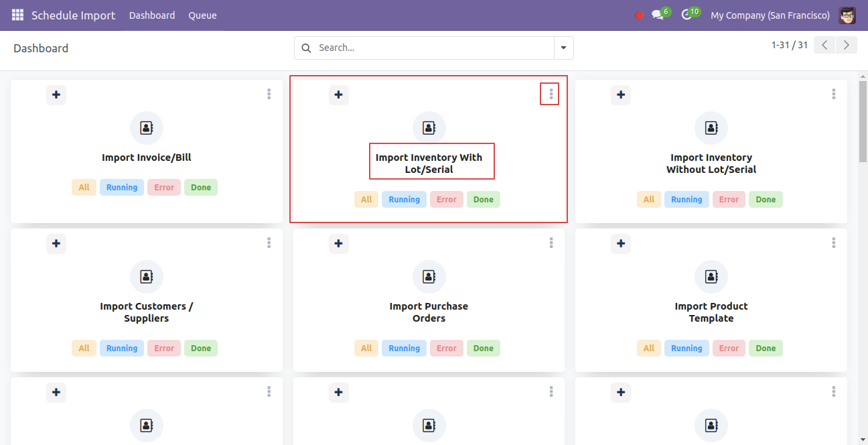Screen dimensions: 868x445
Task: Show Running for Import Inventory With Lot/Serial
Action: [405, 200]
